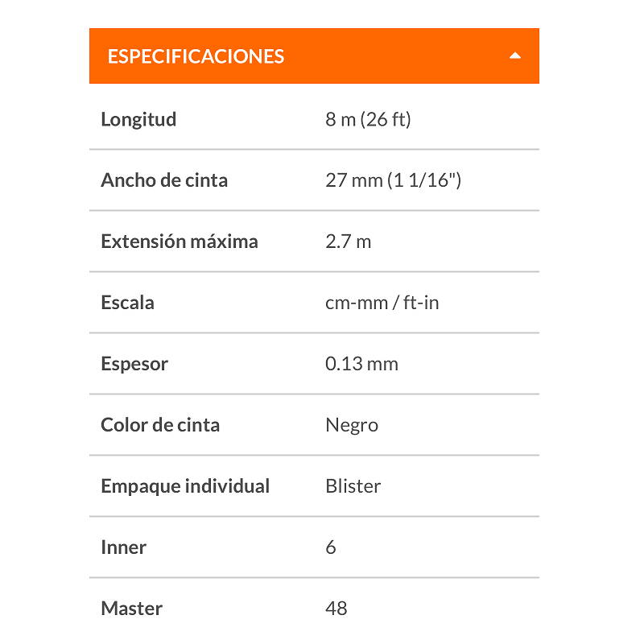Select the Espesor label

pyautogui.click(x=134, y=364)
